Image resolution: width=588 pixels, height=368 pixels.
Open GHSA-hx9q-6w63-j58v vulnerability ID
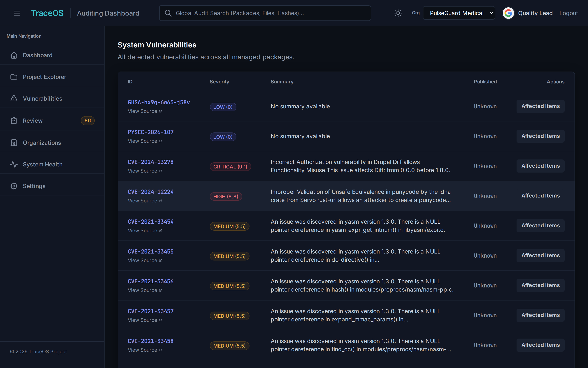[x=159, y=102]
